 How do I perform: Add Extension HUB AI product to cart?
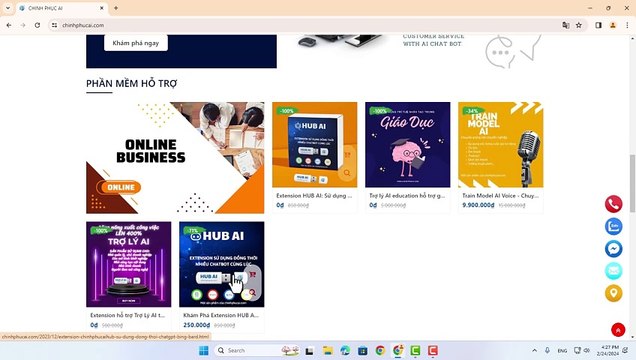tap(347, 155)
